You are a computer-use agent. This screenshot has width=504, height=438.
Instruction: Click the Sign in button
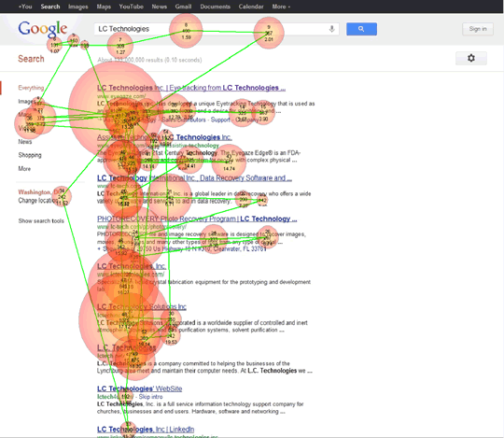coord(478,29)
